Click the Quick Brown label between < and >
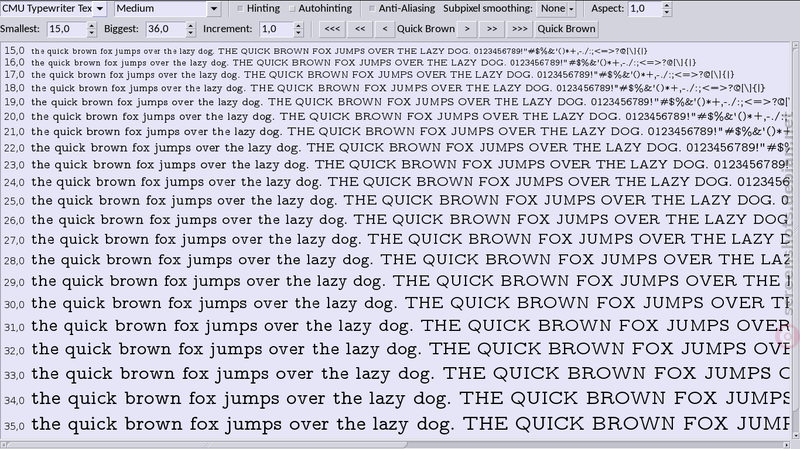Viewport: 800px width, 449px height. pyautogui.click(x=426, y=29)
